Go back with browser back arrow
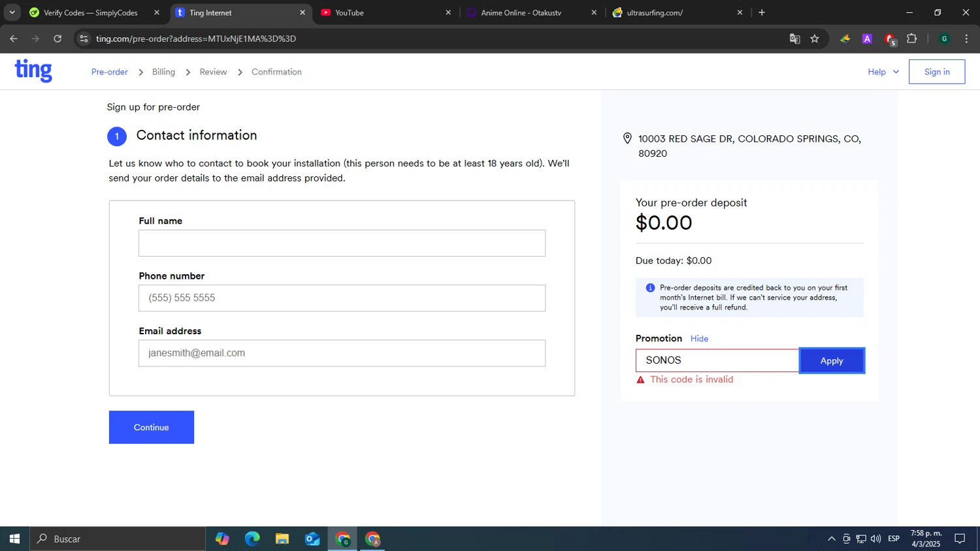This screenshot has width=980, height=551. [13, 39]
